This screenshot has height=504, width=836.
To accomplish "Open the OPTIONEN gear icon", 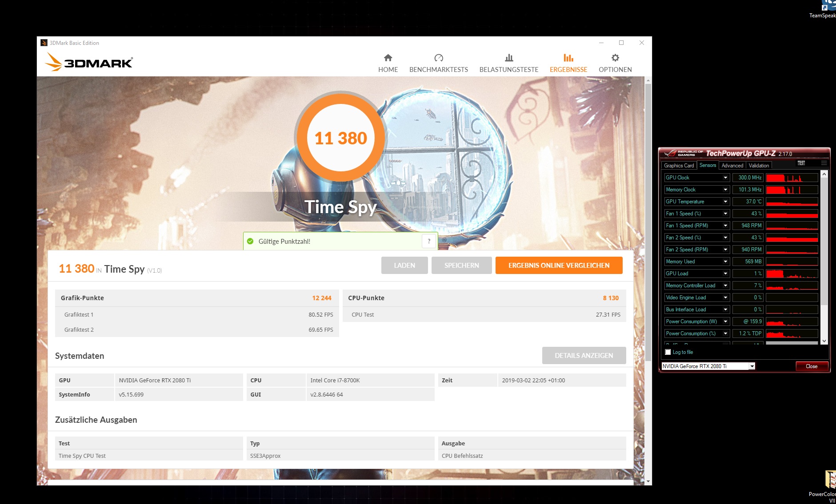I will (x=615, y=58).
